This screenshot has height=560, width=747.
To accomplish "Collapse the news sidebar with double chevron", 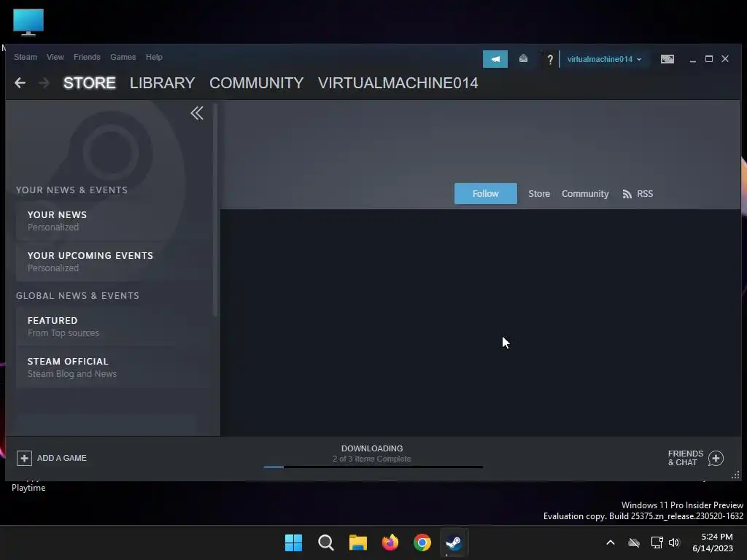I will (x=197, y=113).
